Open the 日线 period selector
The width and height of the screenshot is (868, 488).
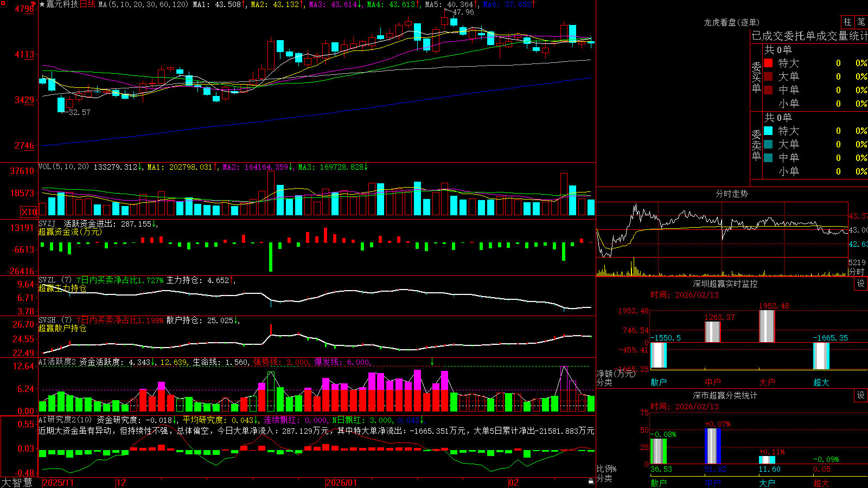[87, 4]
